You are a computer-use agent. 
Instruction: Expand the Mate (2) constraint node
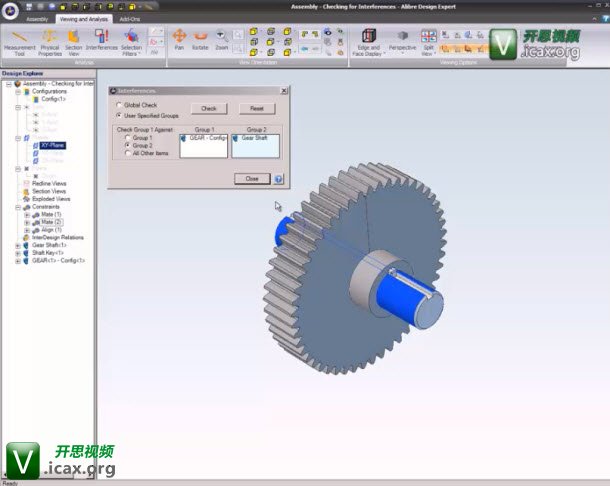tap(27, 222)
